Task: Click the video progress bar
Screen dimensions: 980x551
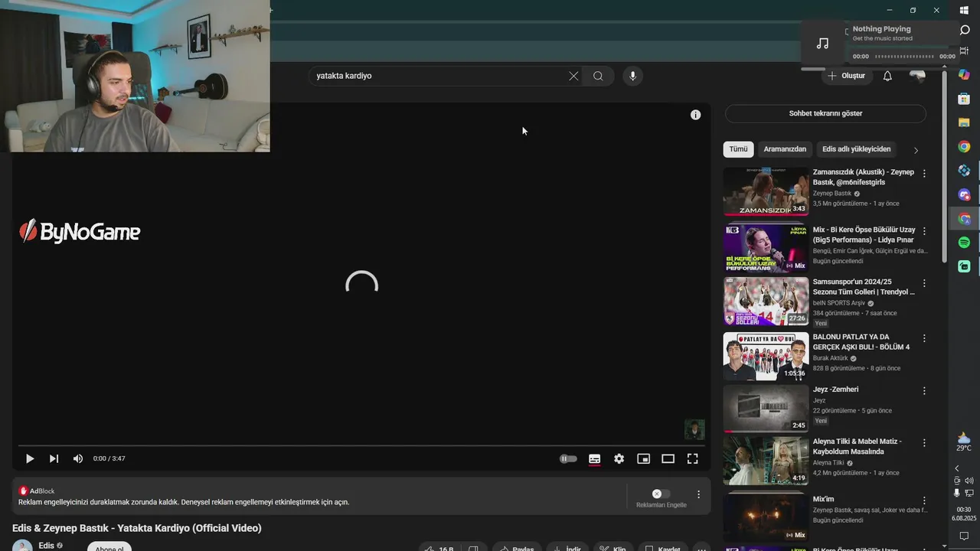Action: click(361, 445)
